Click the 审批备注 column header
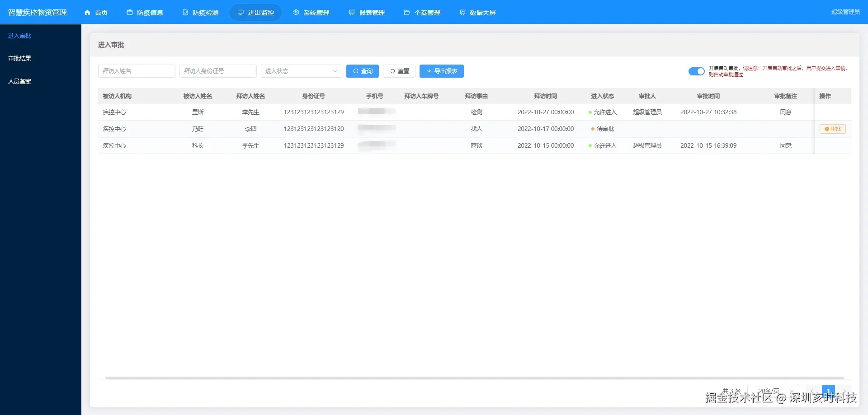 tap(786, 96)
